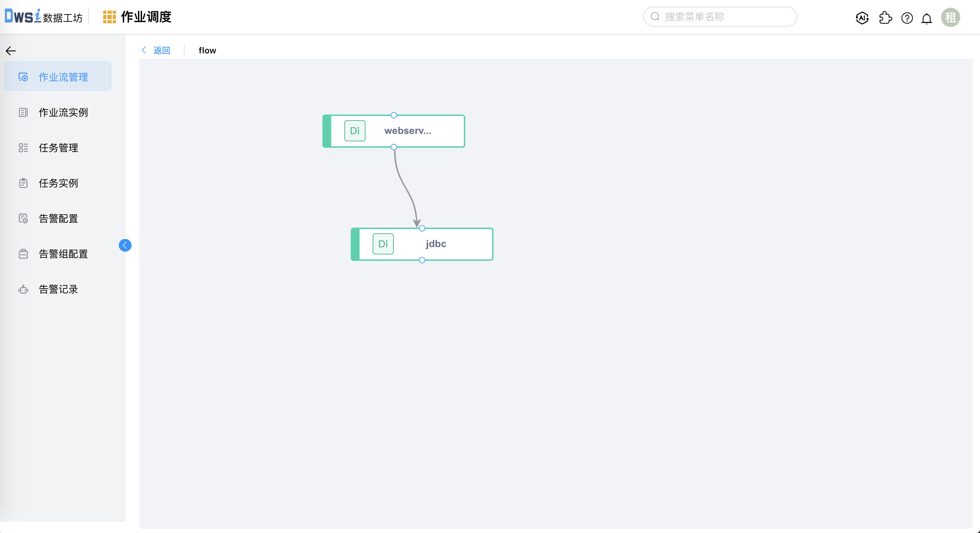Click the notification bell icon
The width and height of the screenshot is (980, 533).
click(927, 18)
